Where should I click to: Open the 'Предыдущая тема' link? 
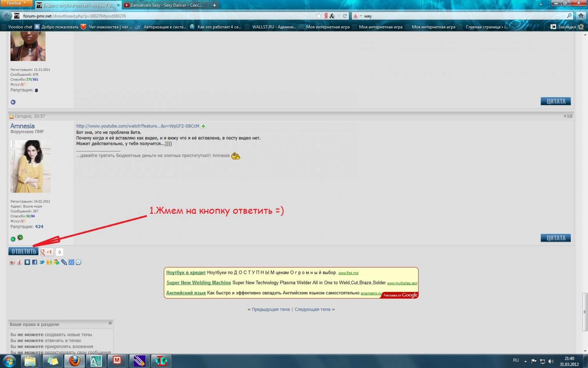(270, 309)
